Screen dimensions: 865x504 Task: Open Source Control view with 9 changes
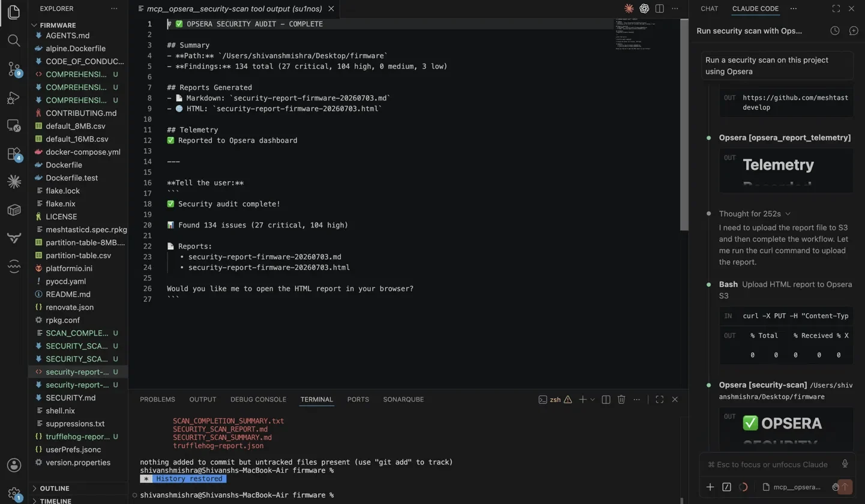(14, 68)
